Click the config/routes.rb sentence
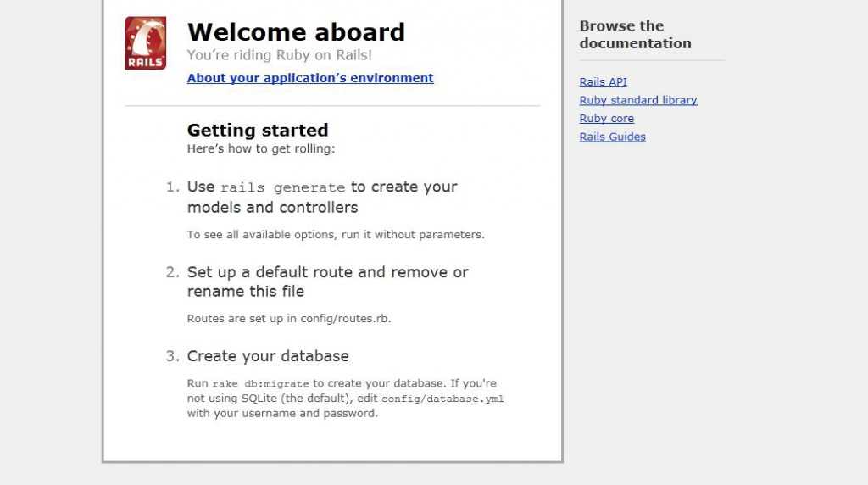 289,319
